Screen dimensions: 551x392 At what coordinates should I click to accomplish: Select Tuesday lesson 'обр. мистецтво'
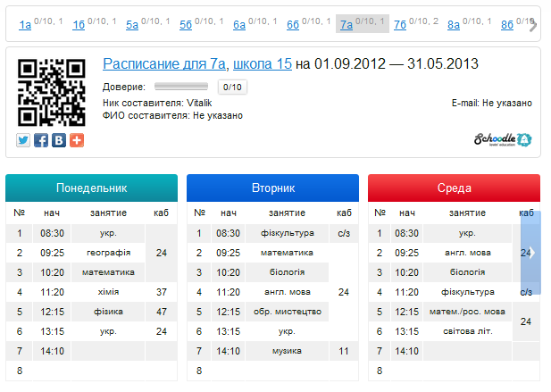tap(287, 312)
